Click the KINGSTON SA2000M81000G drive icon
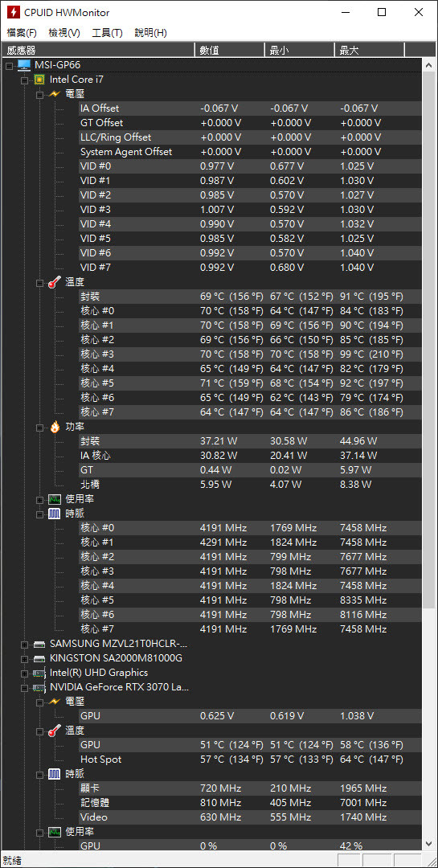Screen dimensions: 438x868 tap(39, 658)
